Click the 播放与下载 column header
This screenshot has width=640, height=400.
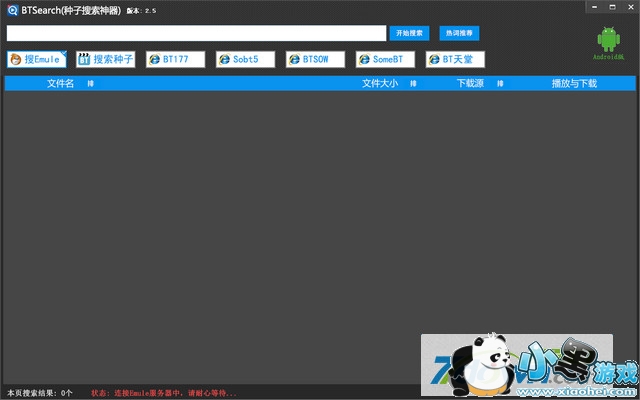(574, 83)
